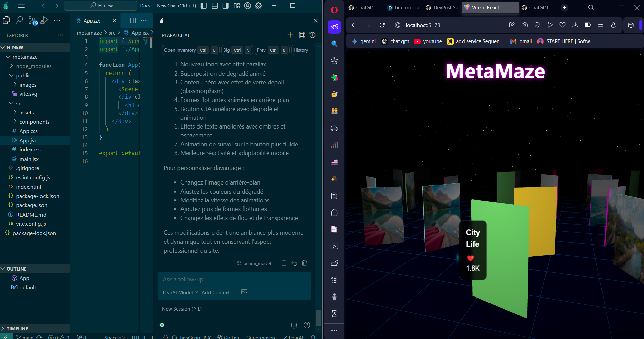Open the Search view in activity bar
The image size is (644, 339).
(19, 20)
